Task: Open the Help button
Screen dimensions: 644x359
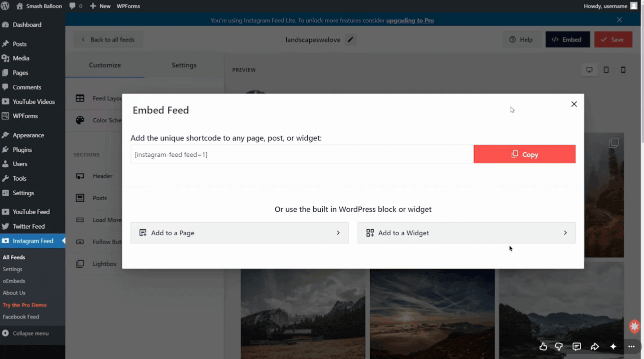Action: point(522,39)
